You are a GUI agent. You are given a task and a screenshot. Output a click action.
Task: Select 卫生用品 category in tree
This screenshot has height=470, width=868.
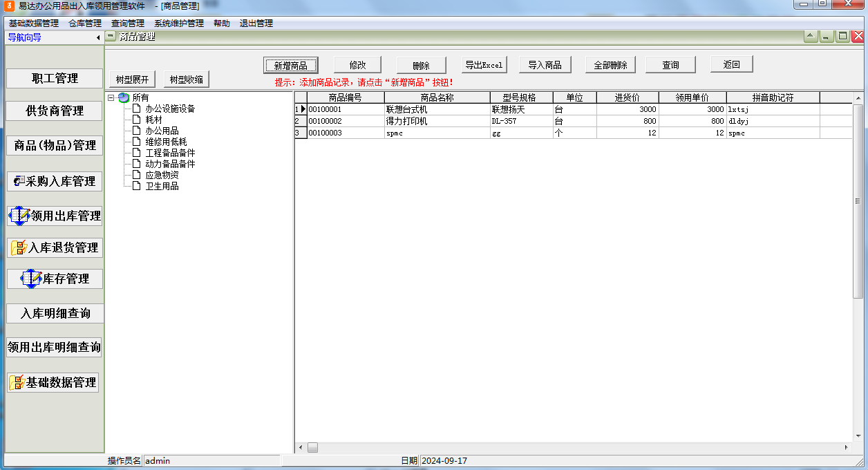point(162,186)
